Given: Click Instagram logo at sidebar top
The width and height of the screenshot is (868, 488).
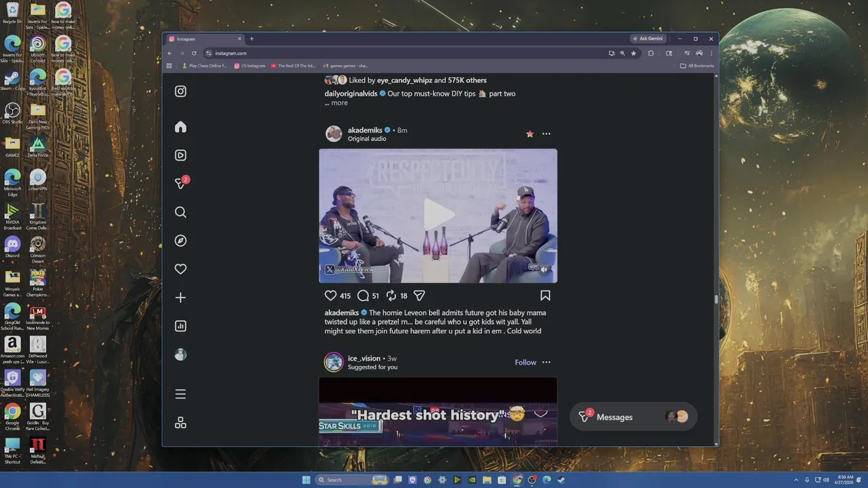Looking at the screenshot, I should 180,91.
